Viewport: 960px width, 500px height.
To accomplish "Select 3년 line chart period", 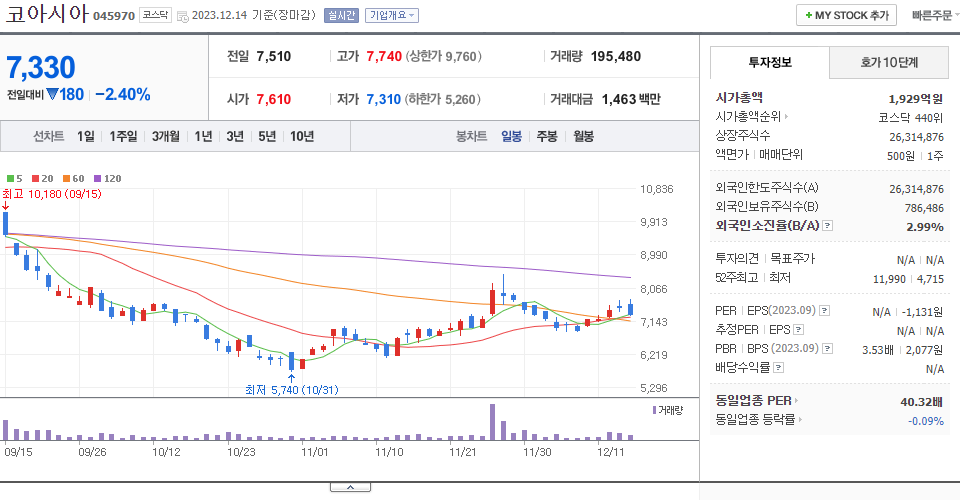I will (x=235, y=136).
